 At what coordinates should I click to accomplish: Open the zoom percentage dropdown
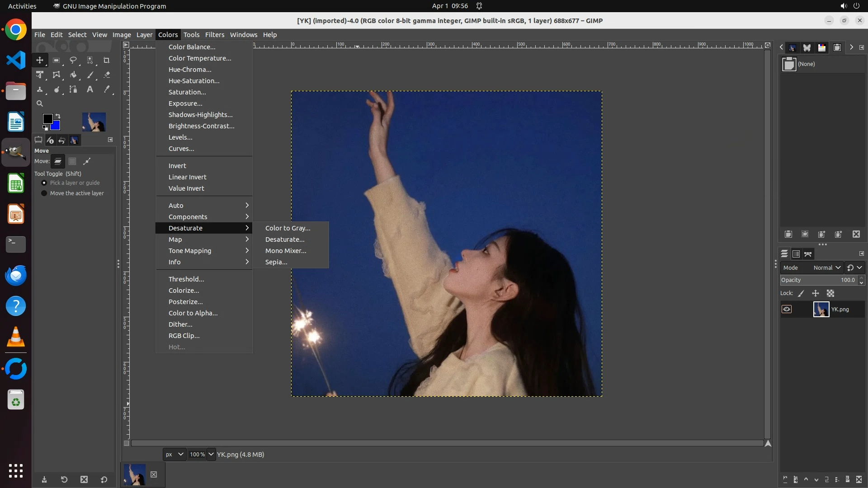(211, 455)
